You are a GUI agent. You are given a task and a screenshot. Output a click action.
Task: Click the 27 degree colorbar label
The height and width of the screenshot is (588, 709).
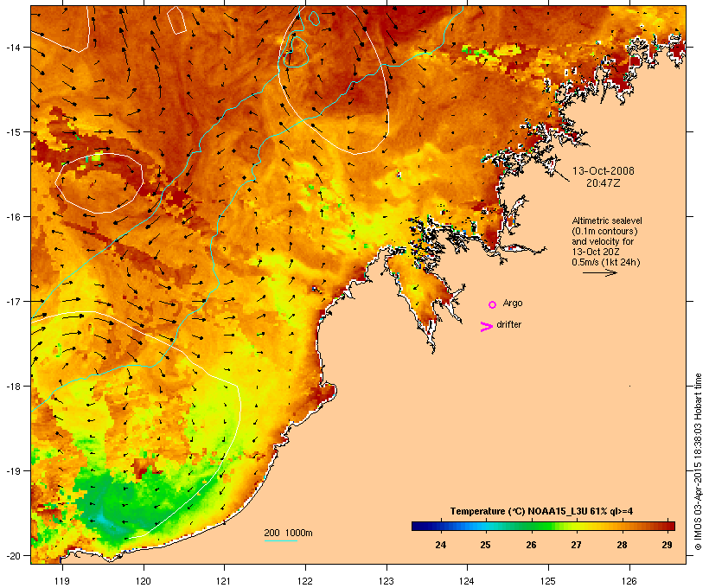pos(576,545)
